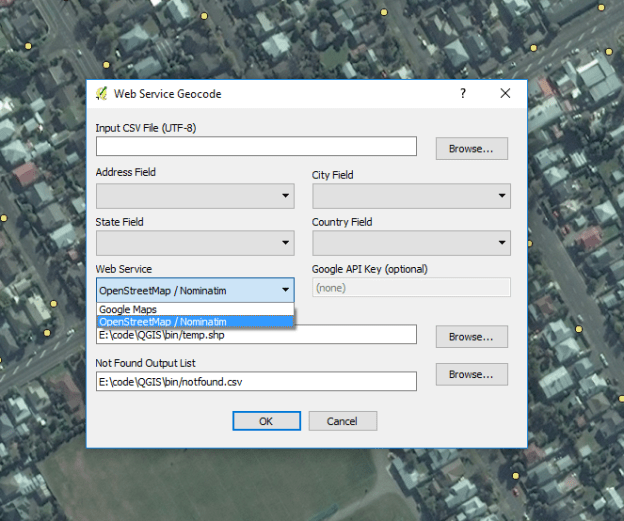Browse for the temp.shp output file

[x=471, y=337]
